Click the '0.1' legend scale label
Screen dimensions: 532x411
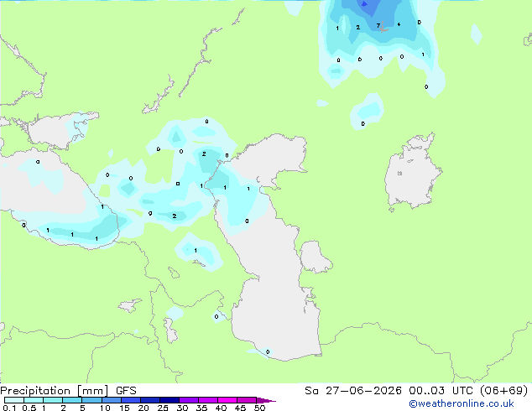click(x=9, y=408)
